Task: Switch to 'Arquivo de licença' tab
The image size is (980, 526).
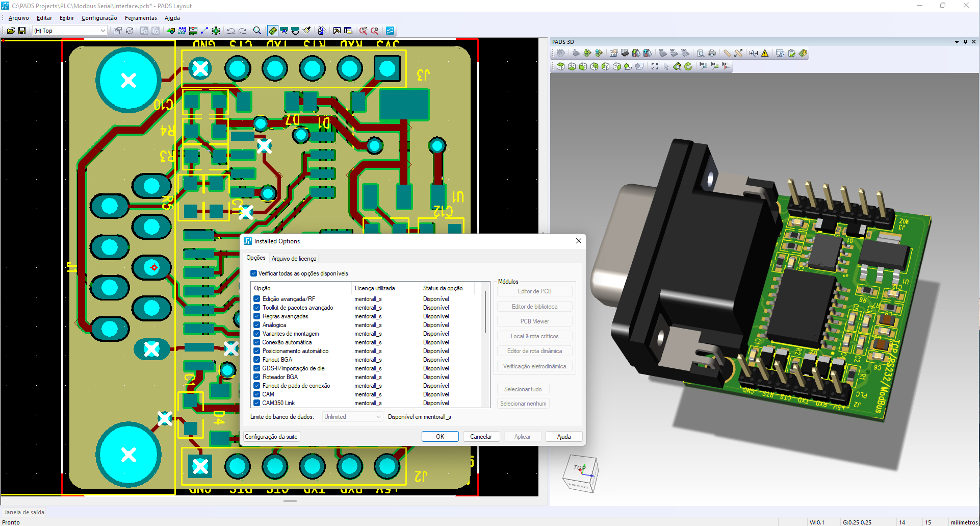Action: pyautogui.click(x=294, y=259)
